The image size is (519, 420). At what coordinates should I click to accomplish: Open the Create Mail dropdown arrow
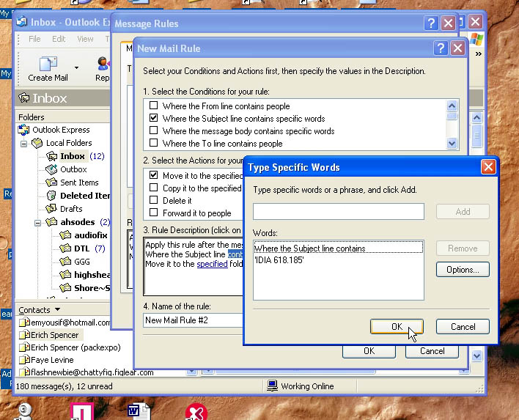[x=76, y=68]
